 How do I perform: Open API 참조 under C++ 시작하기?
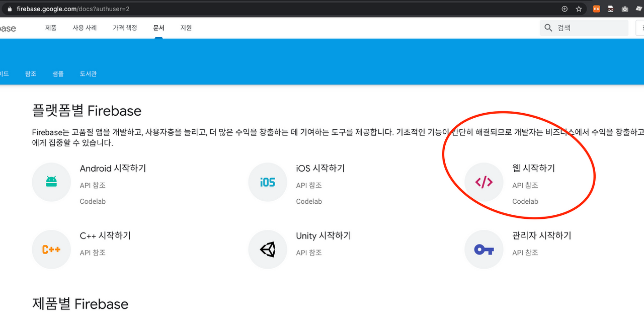[93, 253]
